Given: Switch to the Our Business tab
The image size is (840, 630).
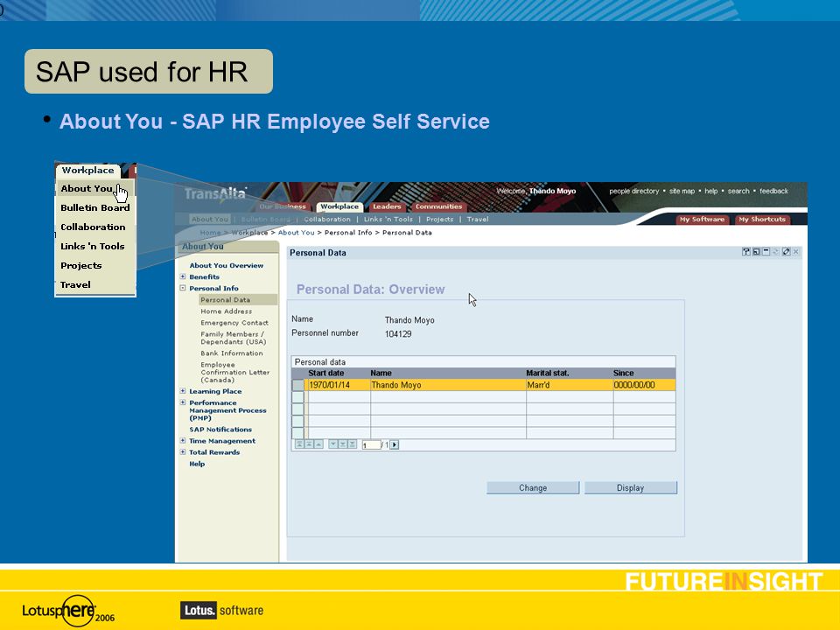Looking at the screenshot, I should click(283, 206).
